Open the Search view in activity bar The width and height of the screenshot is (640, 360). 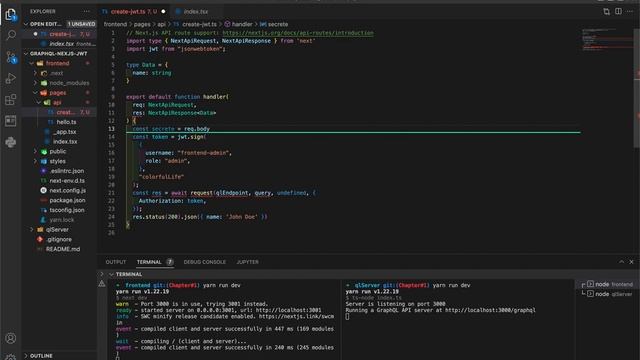pyautogui.click(x=11, y=35)
